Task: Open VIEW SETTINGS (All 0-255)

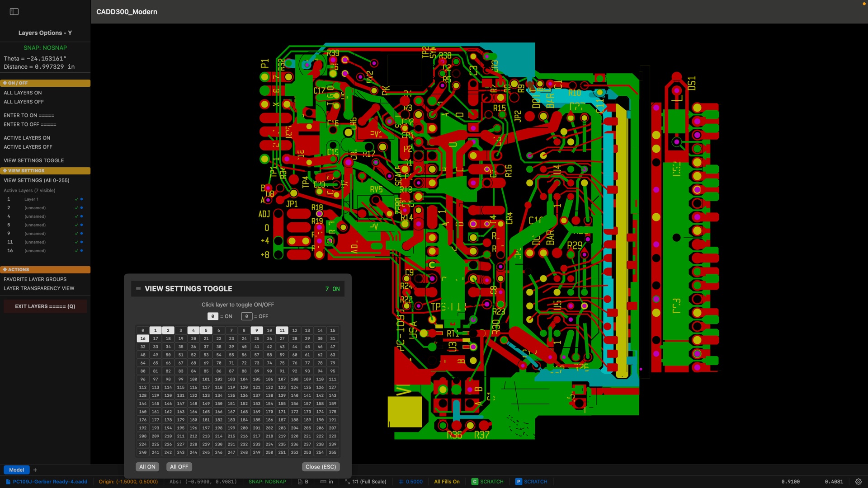Action: (x=37, y=180)
